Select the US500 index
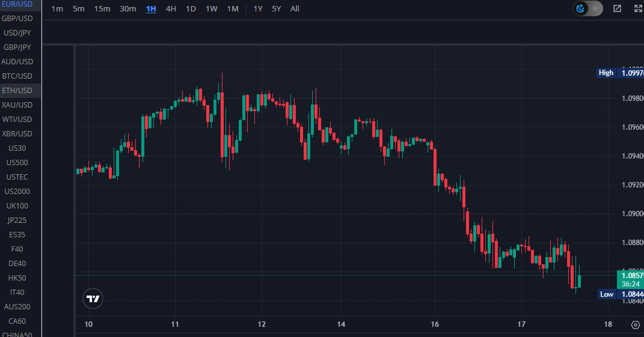The height and width of the screenshot is (337, 644). (x=17, y=163)
